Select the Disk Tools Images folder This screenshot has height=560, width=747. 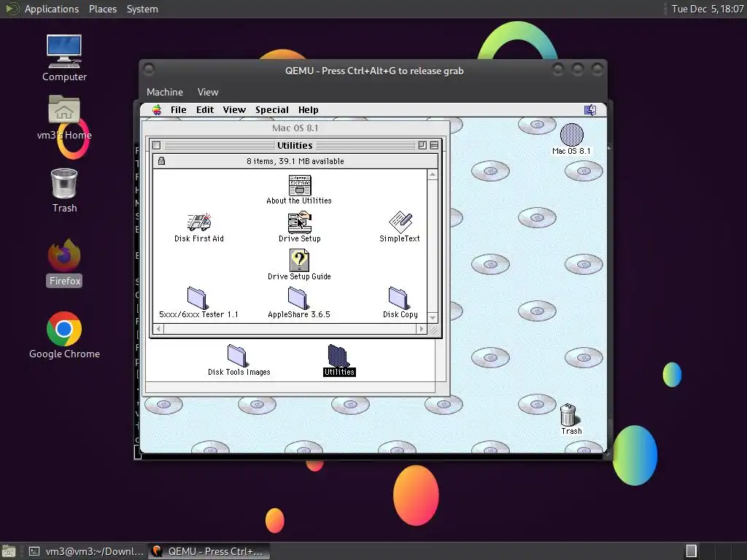point(237,356)
